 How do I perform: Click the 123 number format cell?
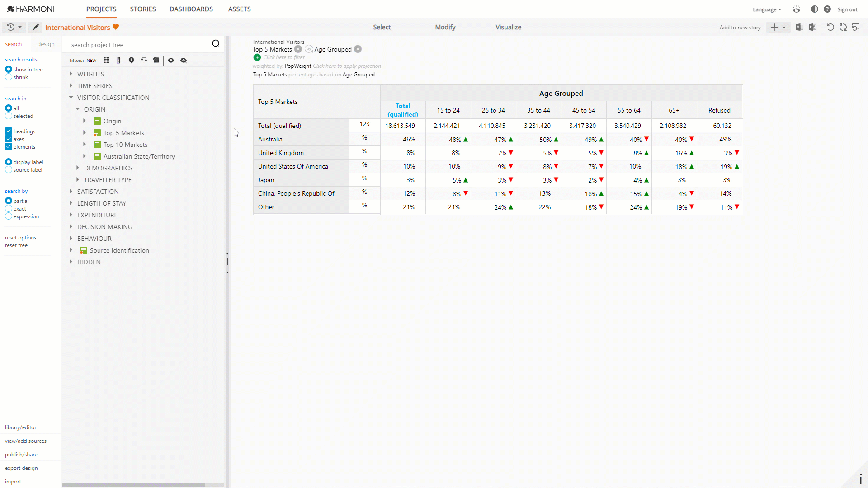click(x=364, y=124)
